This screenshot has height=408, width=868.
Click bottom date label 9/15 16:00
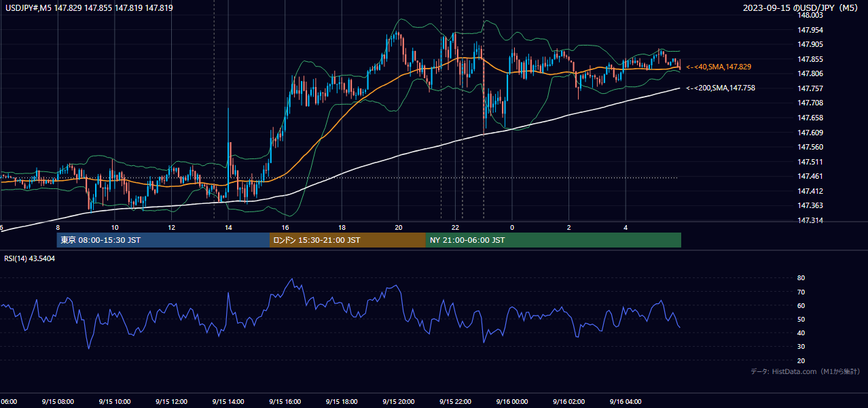pyautogui.click(x=285, y=401)
